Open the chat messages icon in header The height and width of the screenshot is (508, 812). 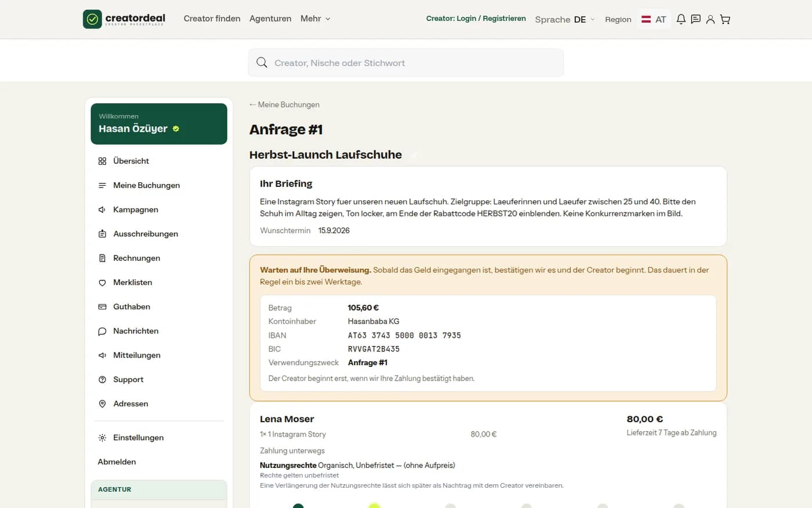point(695,19)
